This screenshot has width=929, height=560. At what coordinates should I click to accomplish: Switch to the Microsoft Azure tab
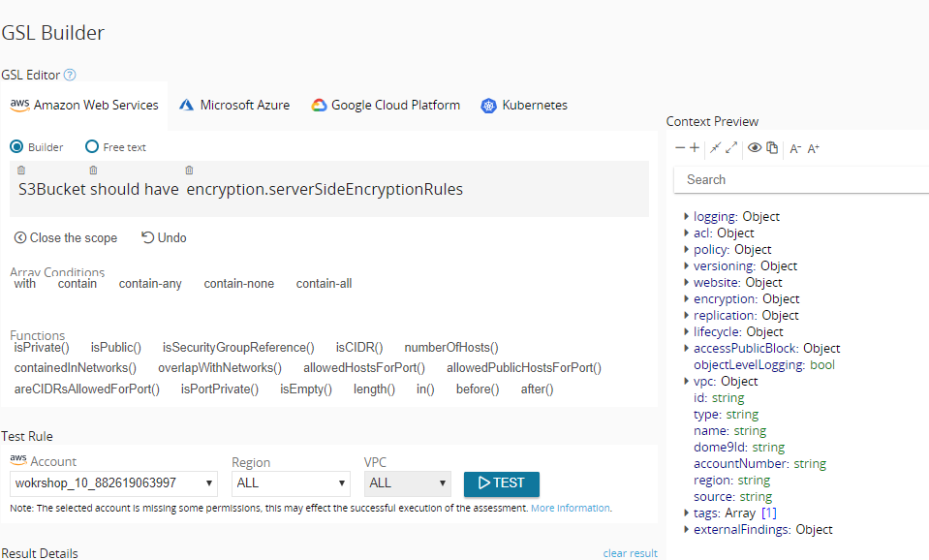(234, 106)
